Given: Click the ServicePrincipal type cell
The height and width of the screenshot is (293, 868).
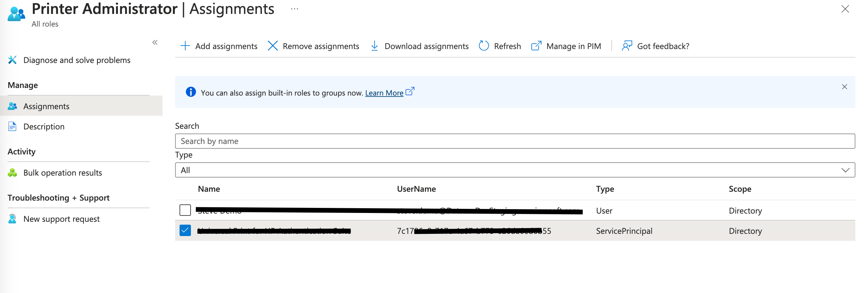Looking at the screenshot, I should pyautogui.click(x=624, y=231).
